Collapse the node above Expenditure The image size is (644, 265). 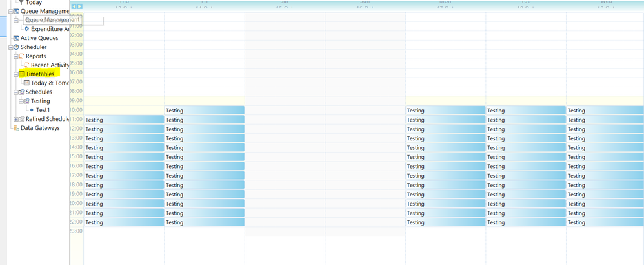tap(16, 20)
